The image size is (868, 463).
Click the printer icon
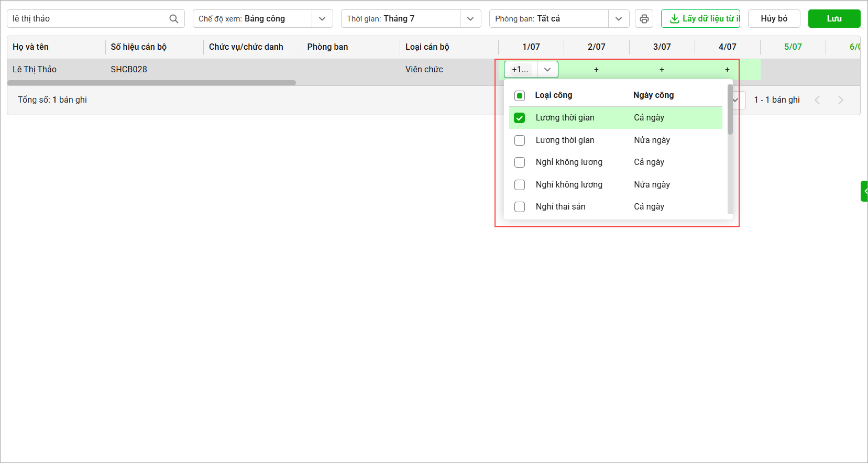pyautogui.click(x=644, y=19)
